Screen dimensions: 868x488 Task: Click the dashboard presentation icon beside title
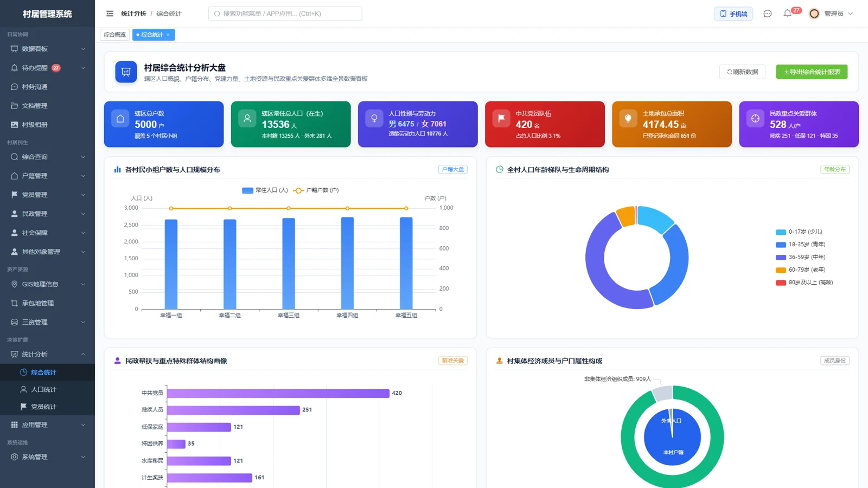click(x=126, y=72)
